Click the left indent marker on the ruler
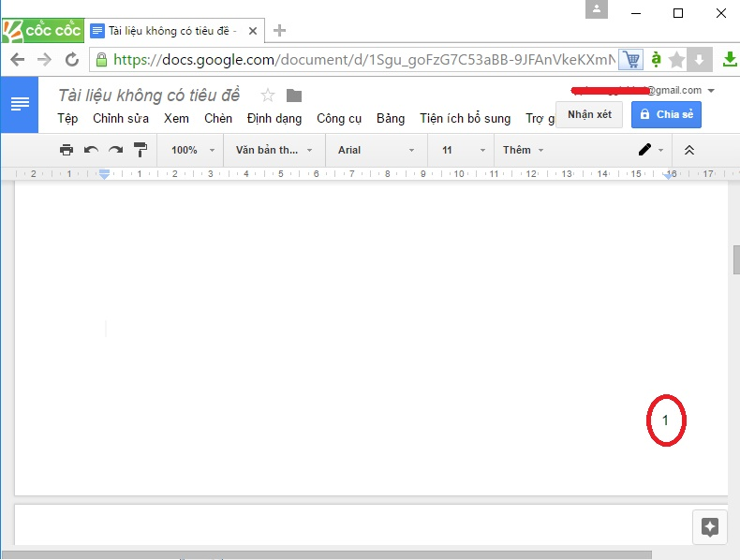Screen dimensions: 740x560 coord(104,174)
